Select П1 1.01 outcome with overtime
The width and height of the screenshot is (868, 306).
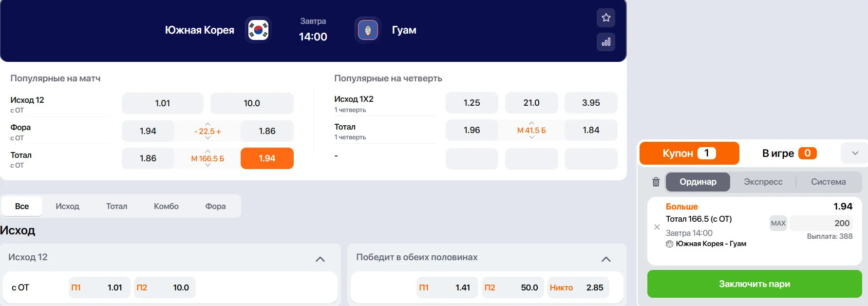[99, 287]
